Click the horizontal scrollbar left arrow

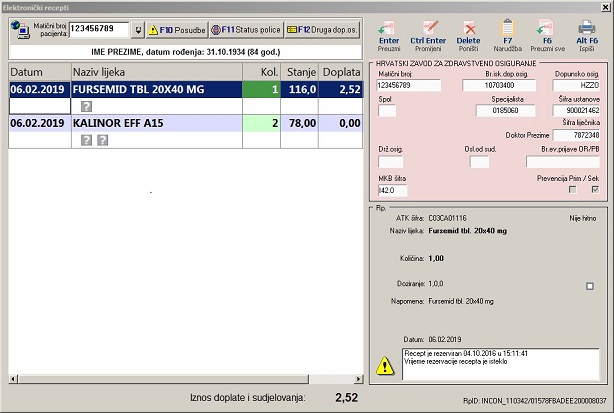pos(13,379)
